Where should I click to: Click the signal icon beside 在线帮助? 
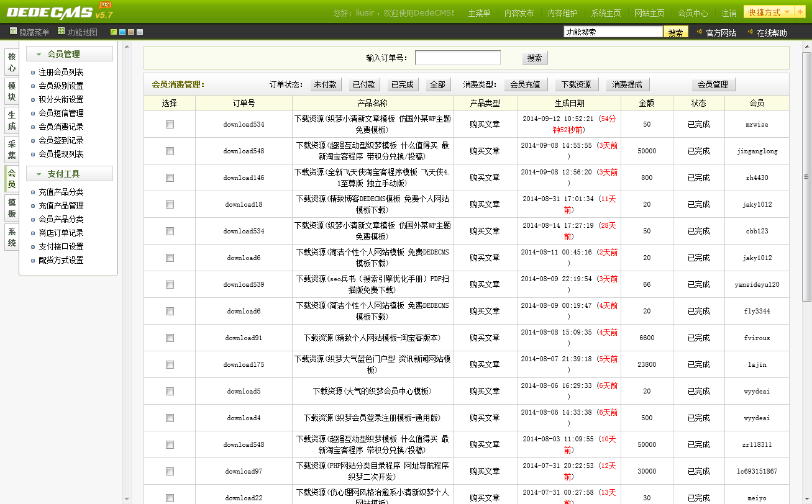point(750,32)
